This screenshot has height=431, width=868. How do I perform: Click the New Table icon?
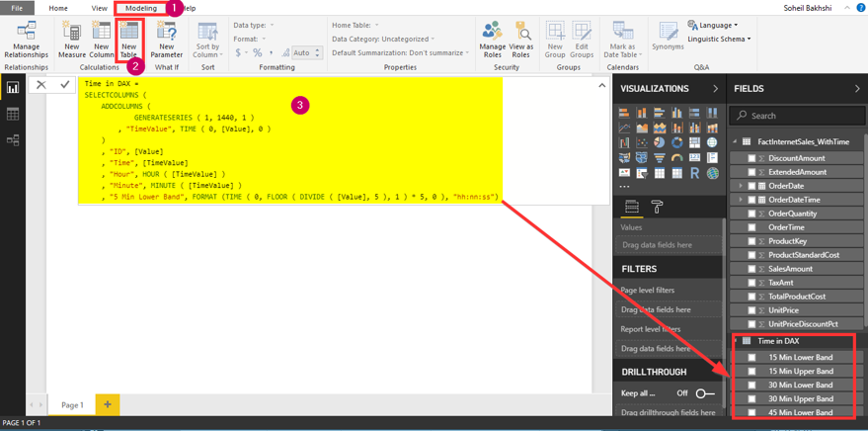point(129,40)
